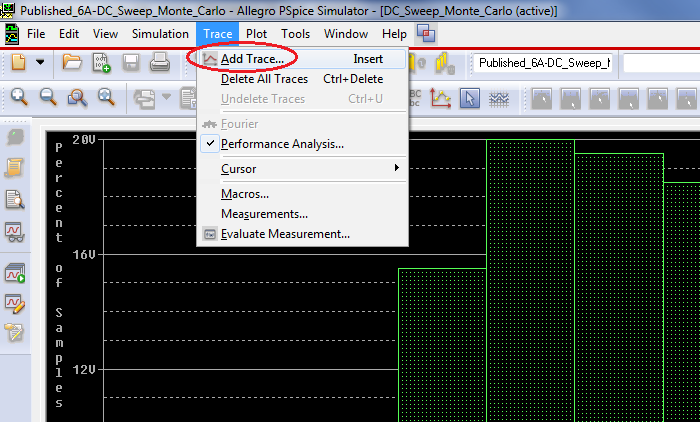Screen dimensions: 700x422
Task: Click the zoom out magnifier icon
Action: tap(48, 98)
